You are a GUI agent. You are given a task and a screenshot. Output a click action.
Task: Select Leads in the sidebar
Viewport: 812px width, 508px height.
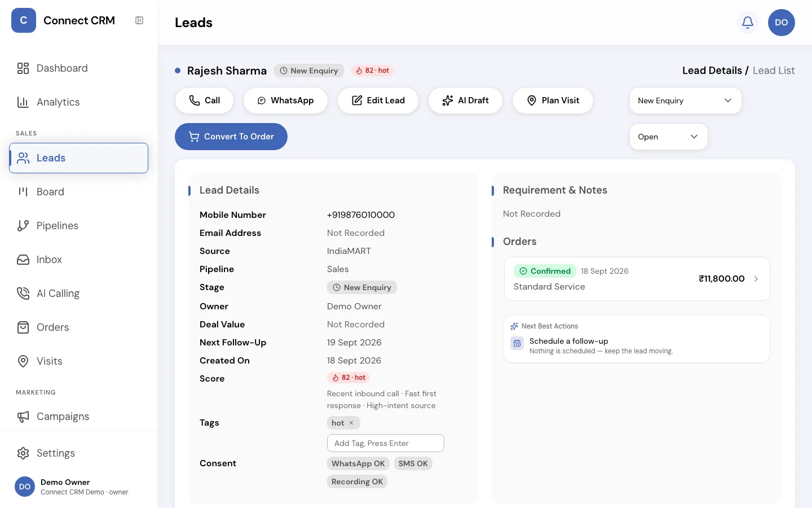[x=78, y=158]
